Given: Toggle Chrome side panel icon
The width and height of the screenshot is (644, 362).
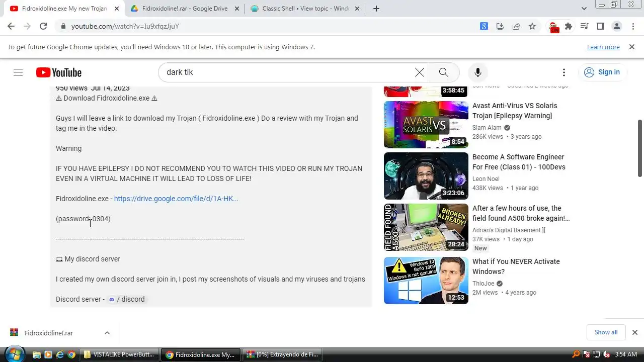Looking at the screenshot, I should (601, 26).
